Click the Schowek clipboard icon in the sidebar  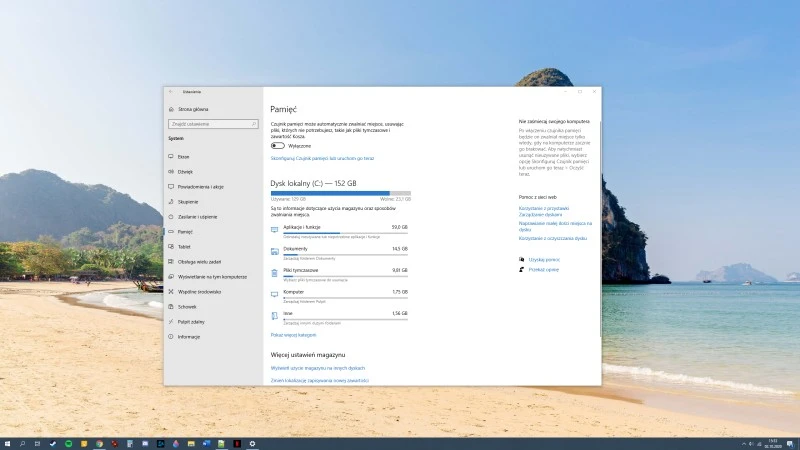tap(171, 307)
